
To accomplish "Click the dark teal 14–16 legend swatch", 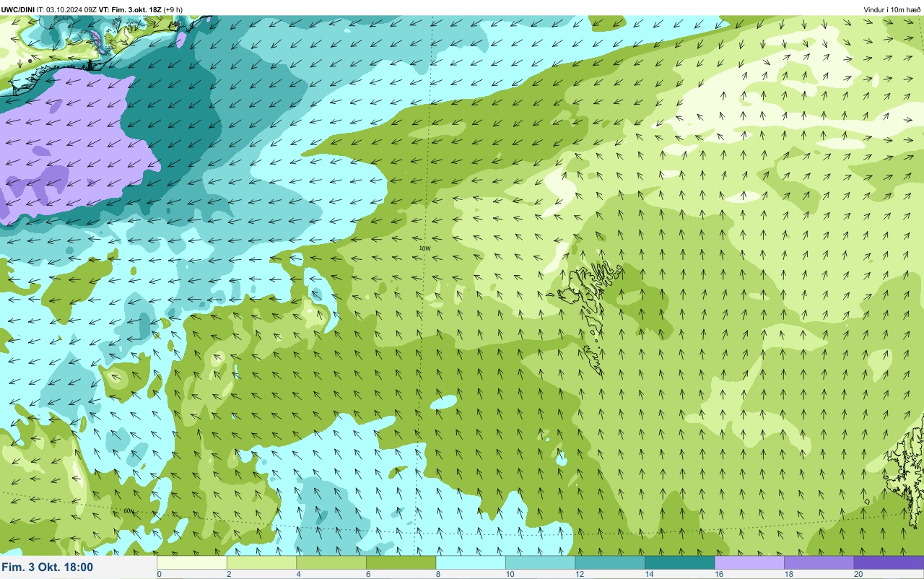I will pyautogui.click(x=679, y=562).
